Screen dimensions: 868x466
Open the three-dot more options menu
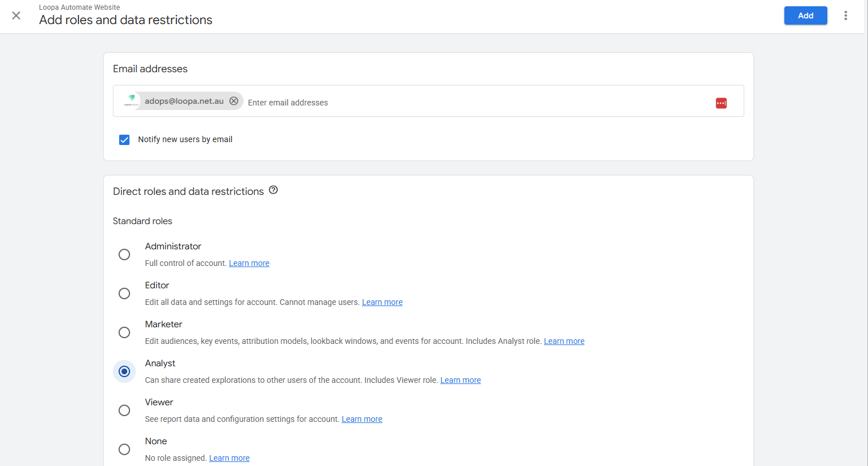[x=846, y=15]
